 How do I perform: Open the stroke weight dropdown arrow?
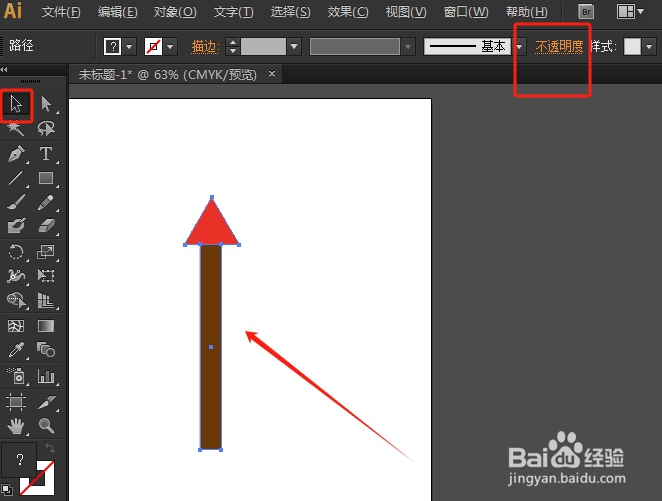(x=294, y=46)
